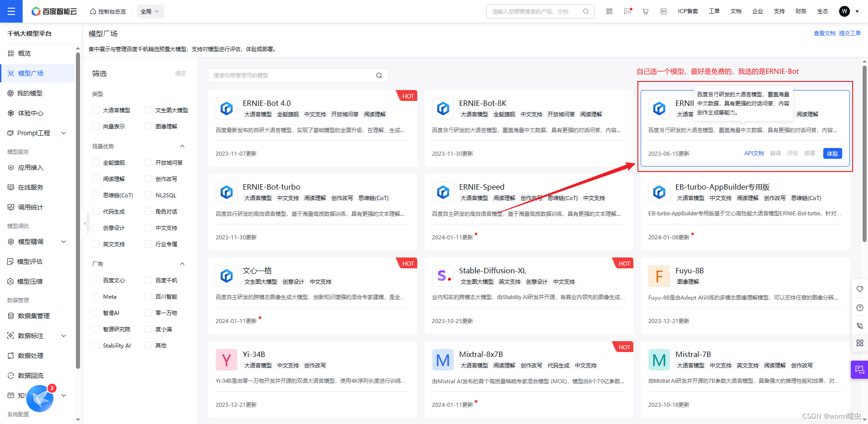The width and height of the screenshot is (868, 424).
Task: Open the message notifications icon in the header
Action: pyautogui.click(x=627, y=11)
